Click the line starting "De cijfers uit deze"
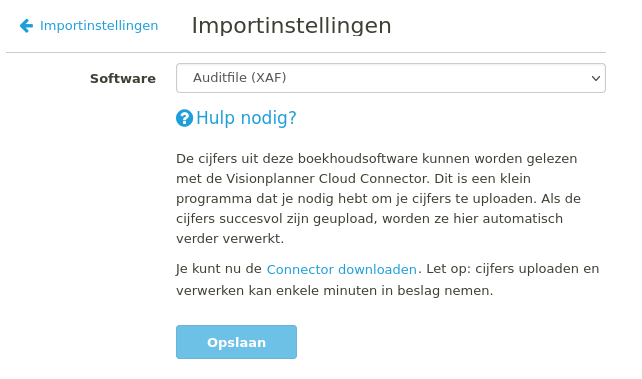This screenshot has height=379, width=642. [377, 159]
